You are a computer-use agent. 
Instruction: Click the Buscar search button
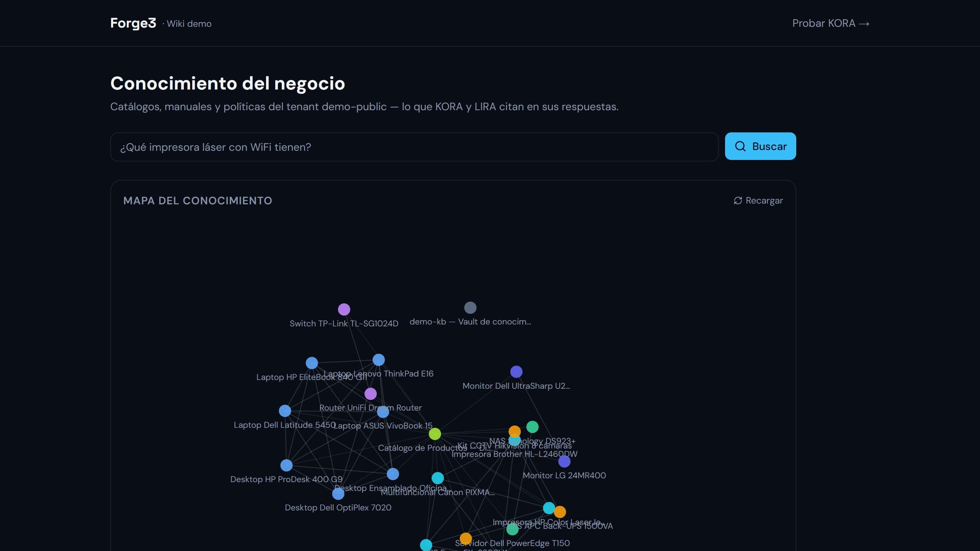coord(760,146)
